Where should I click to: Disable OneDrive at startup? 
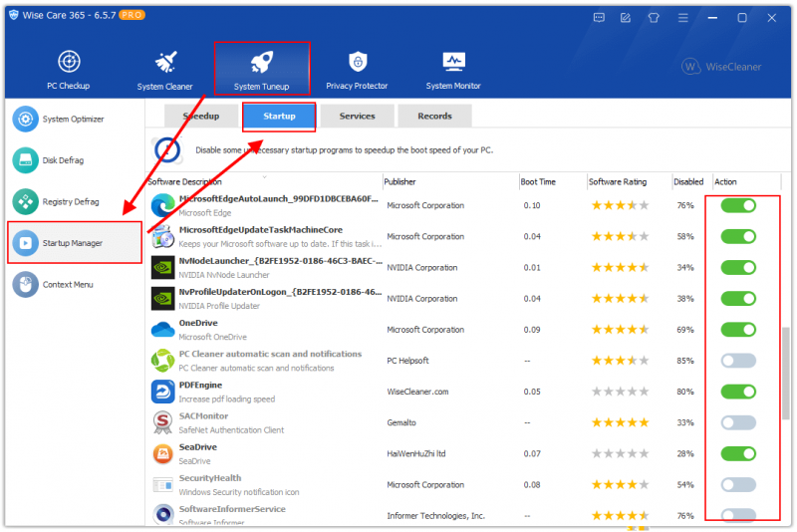pos(738,329)
